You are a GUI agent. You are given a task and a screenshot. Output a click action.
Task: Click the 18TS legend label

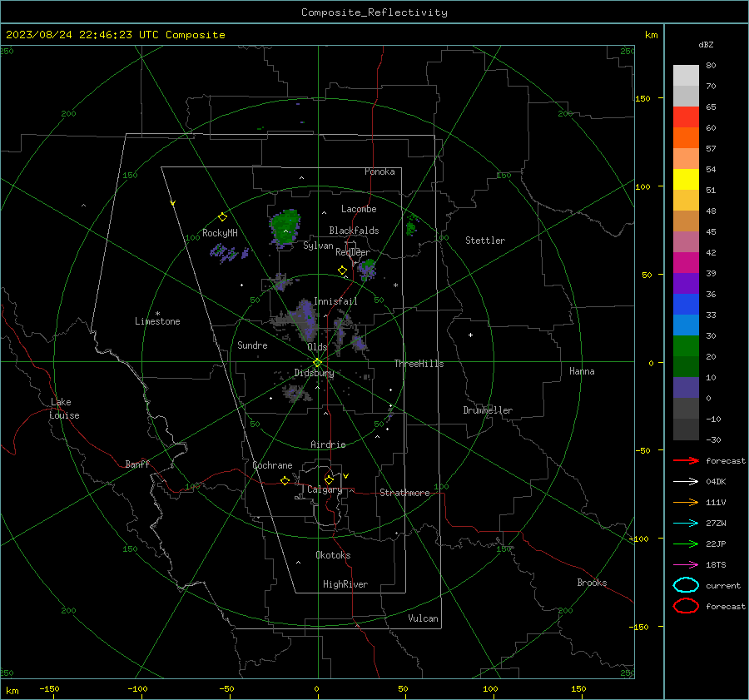coord(716,565)
